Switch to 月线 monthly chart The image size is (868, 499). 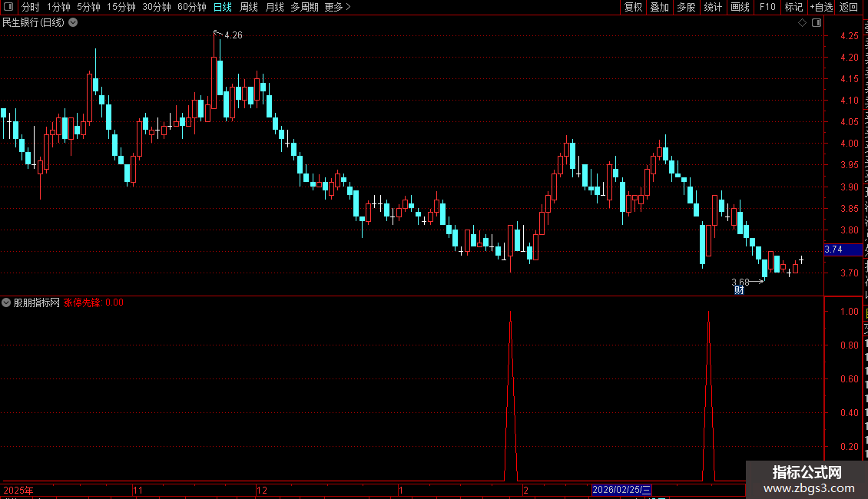pyautogui.click(x=274, y=7)
